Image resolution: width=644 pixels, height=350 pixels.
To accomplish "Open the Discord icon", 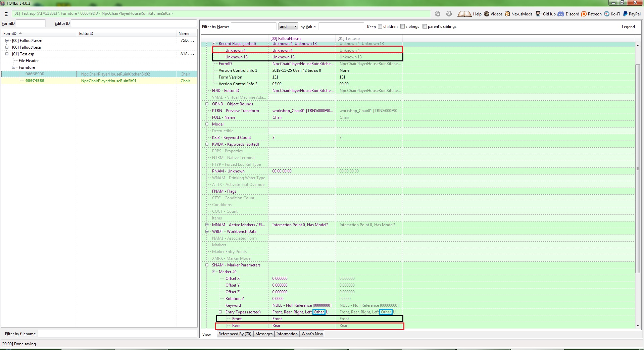I will [561, 14].
